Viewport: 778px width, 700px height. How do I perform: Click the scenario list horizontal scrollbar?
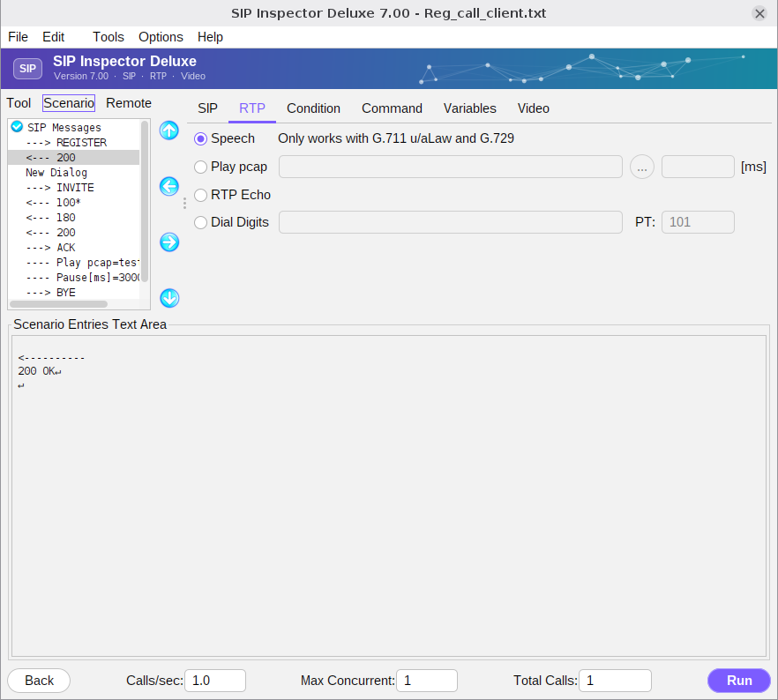click(x=58, y=304)
